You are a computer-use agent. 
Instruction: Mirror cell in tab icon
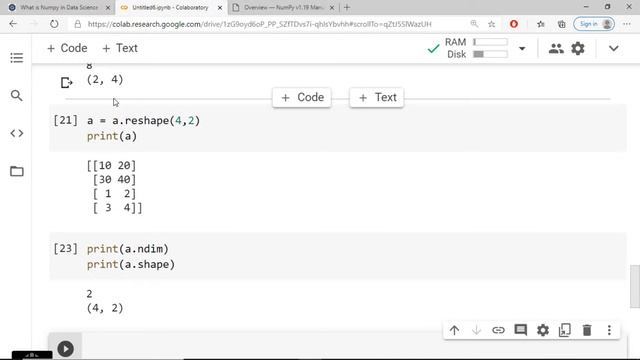[x=564, y=330]
